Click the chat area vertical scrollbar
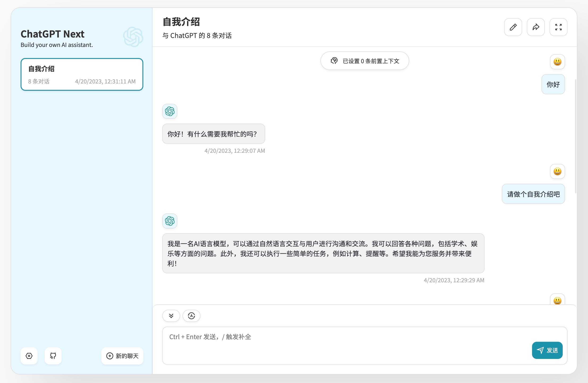 (576, 136)
